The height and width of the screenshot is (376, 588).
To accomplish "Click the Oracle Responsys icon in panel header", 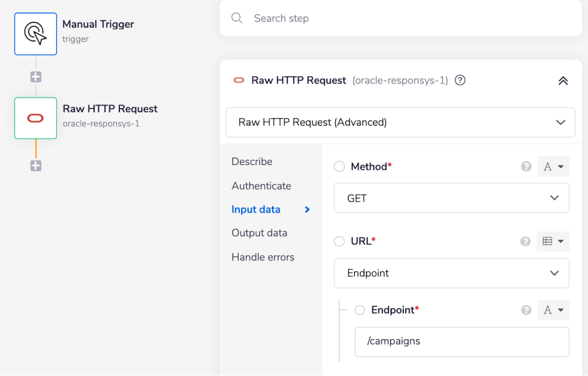I will coord(239,80).
